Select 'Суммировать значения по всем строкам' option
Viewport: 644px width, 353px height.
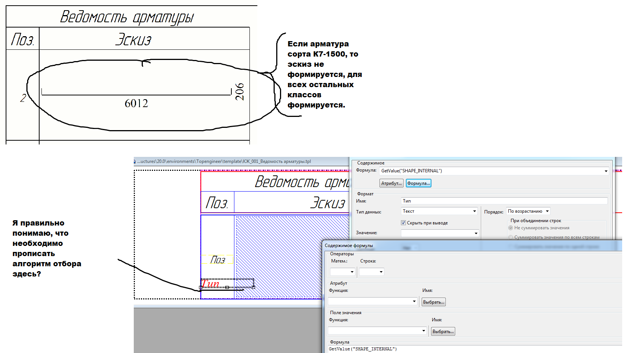point(511,237)
